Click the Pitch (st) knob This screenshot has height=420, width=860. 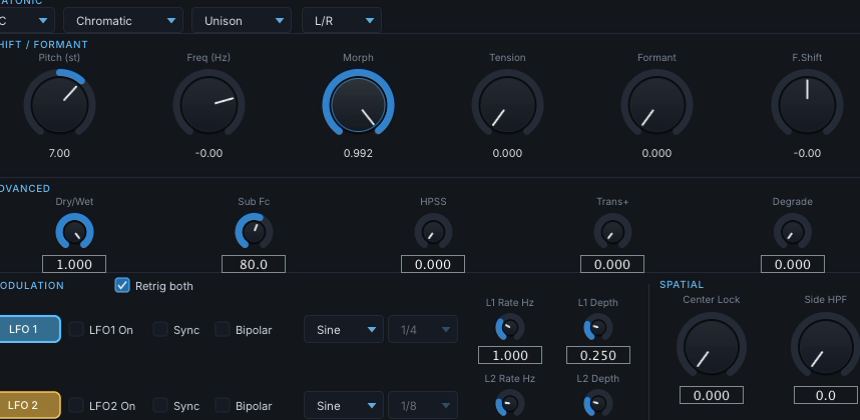tap(59, 104)
